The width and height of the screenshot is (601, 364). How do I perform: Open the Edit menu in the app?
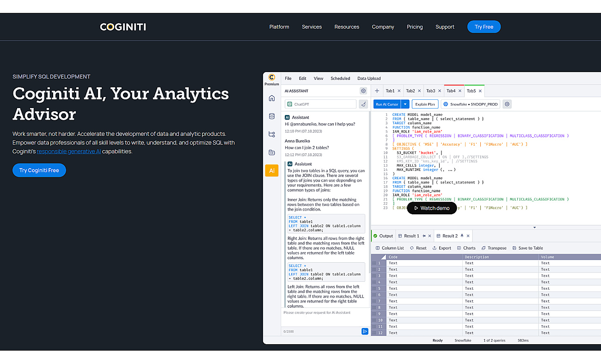tap(302, 79)
